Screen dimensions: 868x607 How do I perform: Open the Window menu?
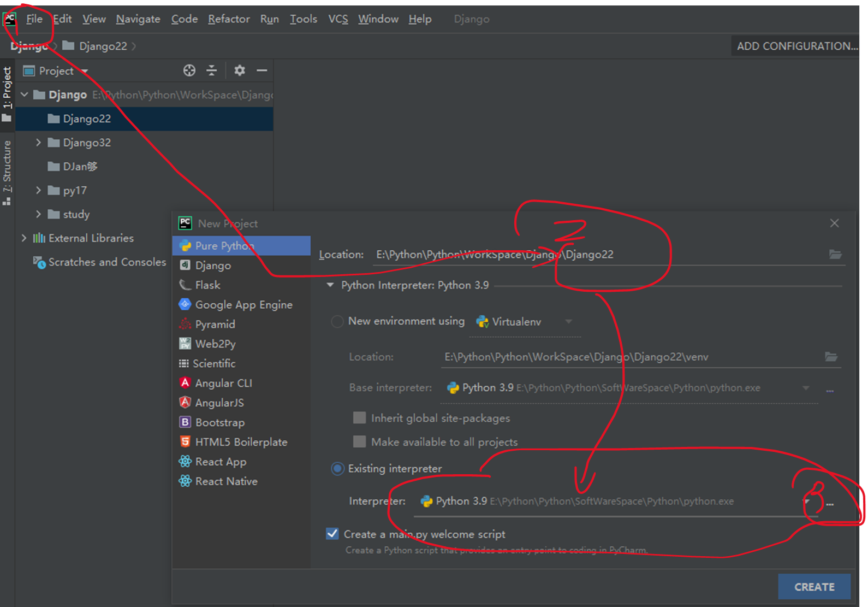378,19
